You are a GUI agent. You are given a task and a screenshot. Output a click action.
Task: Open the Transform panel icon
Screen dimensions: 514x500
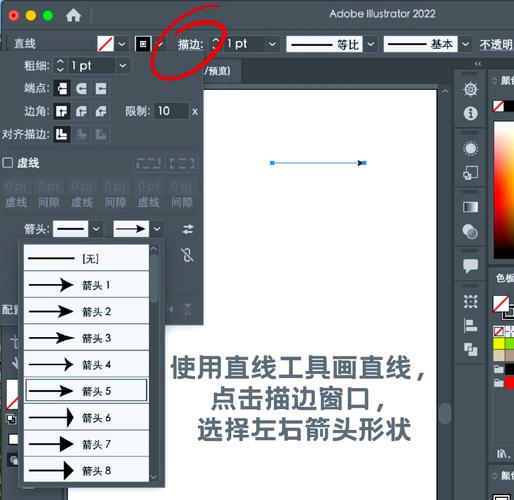coord(470,302)
